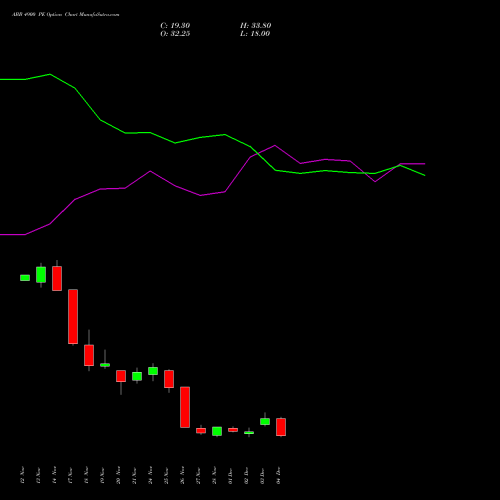Click the green candlestick for 21 Nov

click(137, 376)
